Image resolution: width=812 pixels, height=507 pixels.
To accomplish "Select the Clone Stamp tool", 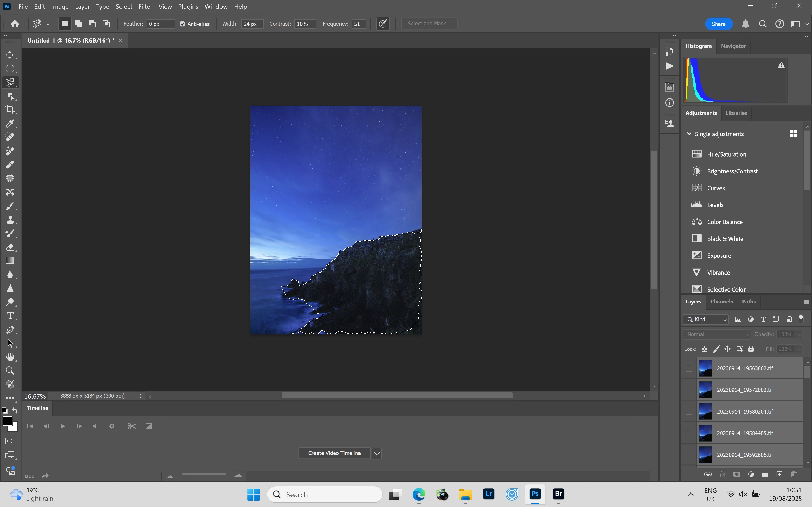I will click(10, 220).
